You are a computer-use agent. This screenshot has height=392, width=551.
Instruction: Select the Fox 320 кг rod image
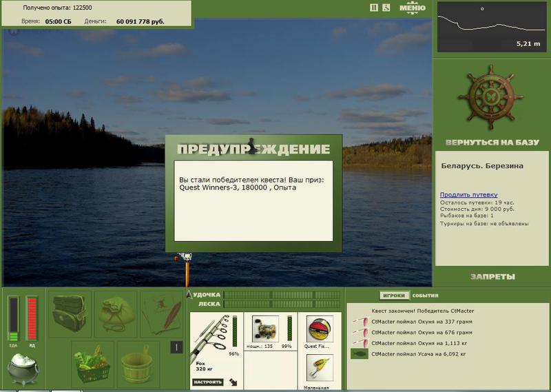pos(210,338)
